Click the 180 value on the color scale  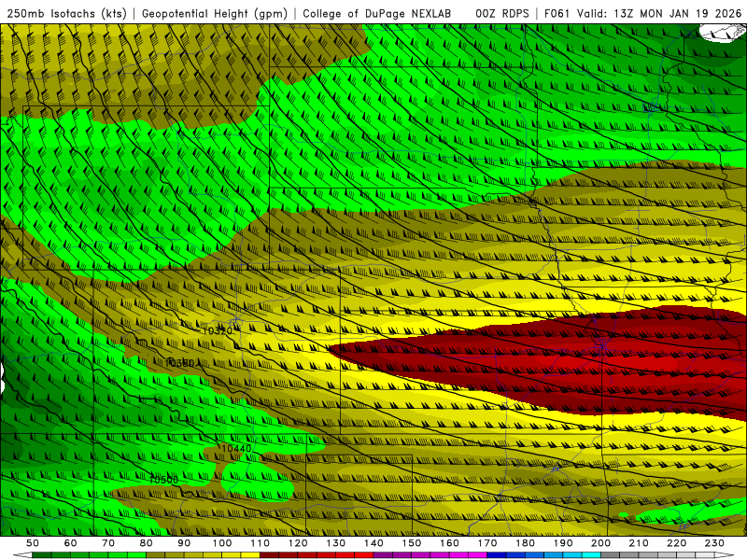pyautogui.click(x=525, y=543)
